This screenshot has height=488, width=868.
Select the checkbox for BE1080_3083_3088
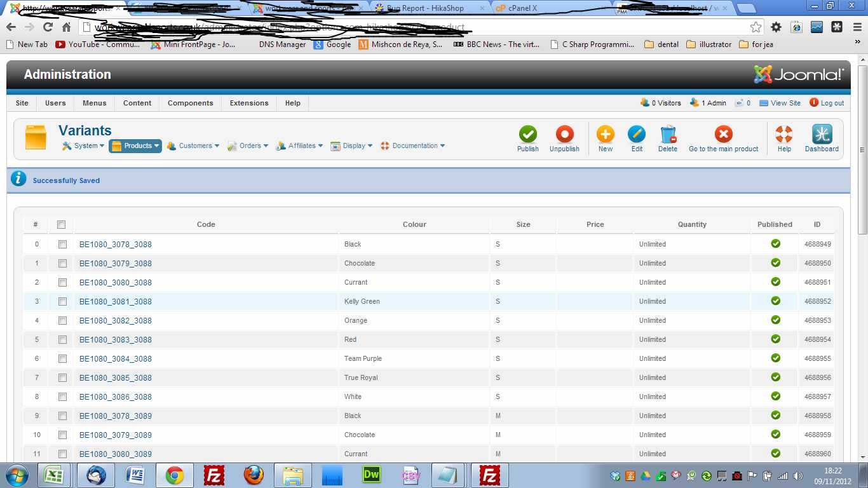[x=62, y=339]
